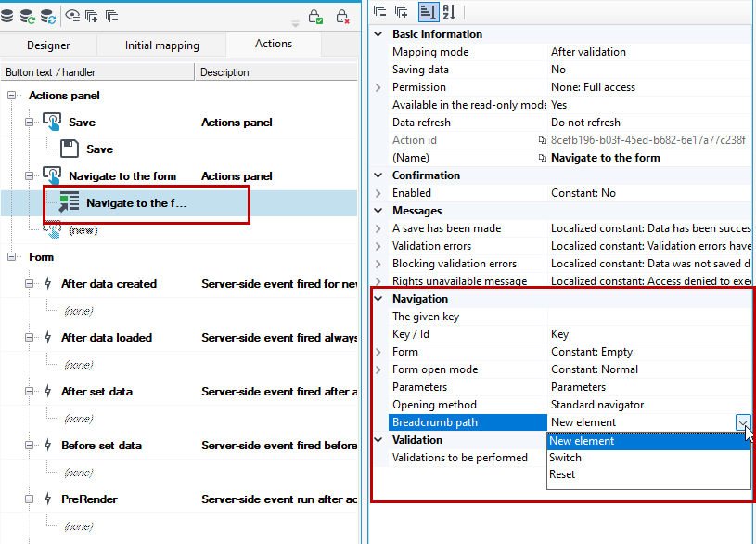Switch properties to categorized view
The width and height of the screenshot is (756, 544).
(428, 11)
